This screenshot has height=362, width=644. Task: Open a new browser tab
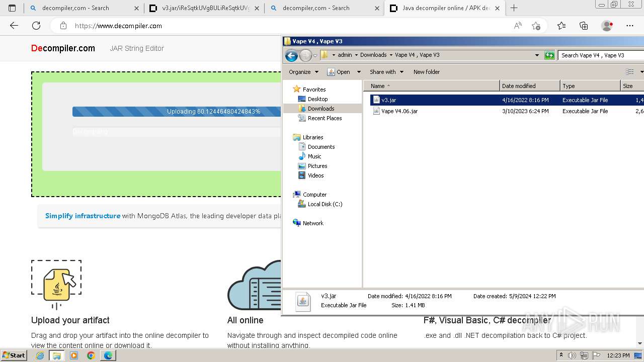[514, 8]
